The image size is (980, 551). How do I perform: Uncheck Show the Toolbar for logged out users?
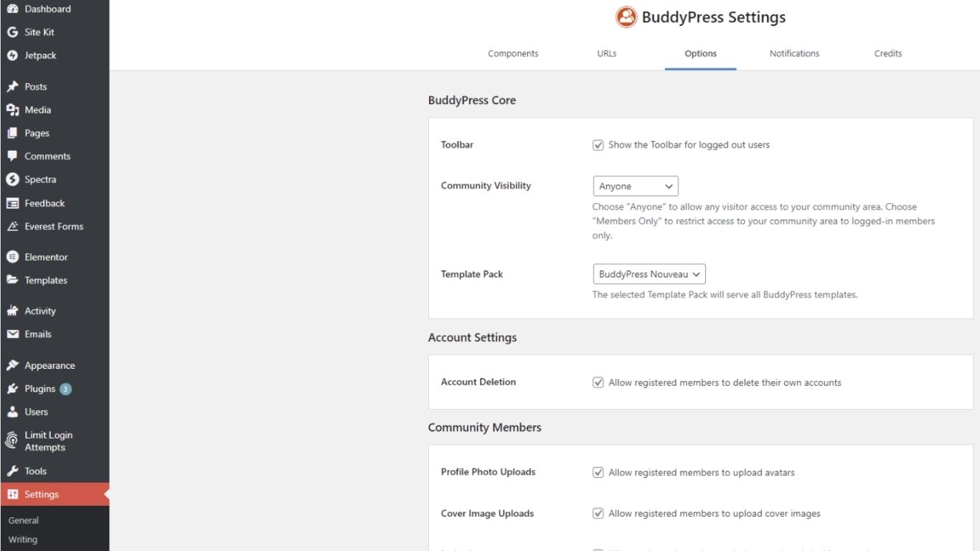pyautogui.click(x=598, y=145)
